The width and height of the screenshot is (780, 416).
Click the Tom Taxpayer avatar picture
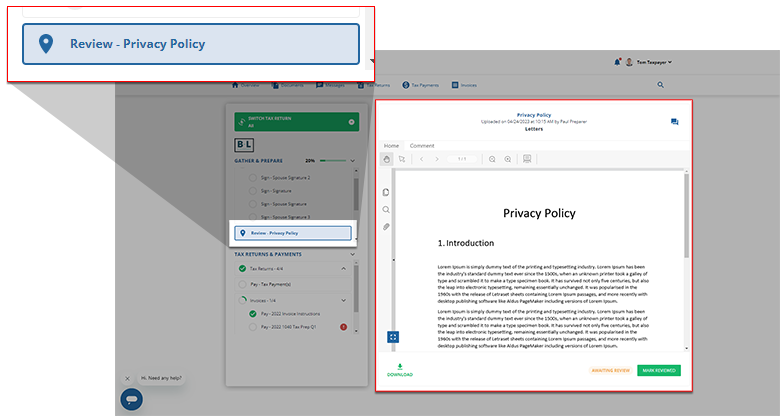[x=629, y=62]
